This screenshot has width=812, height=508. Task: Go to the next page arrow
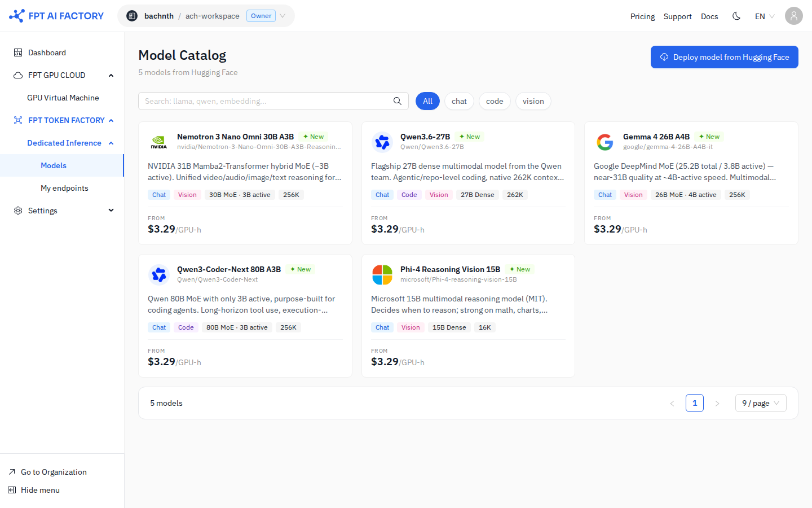(x=717, y=403)
